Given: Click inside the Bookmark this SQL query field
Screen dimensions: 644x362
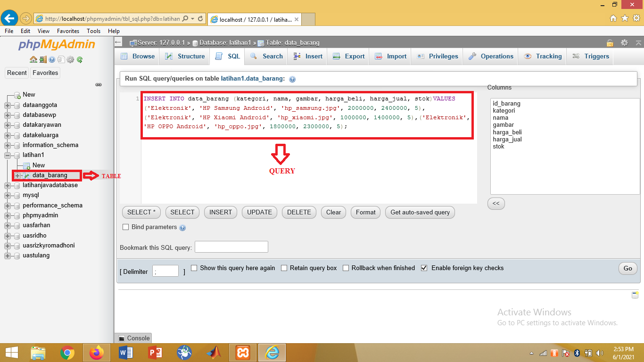Looking at the screenshot, I should click(x=231, y=247).
